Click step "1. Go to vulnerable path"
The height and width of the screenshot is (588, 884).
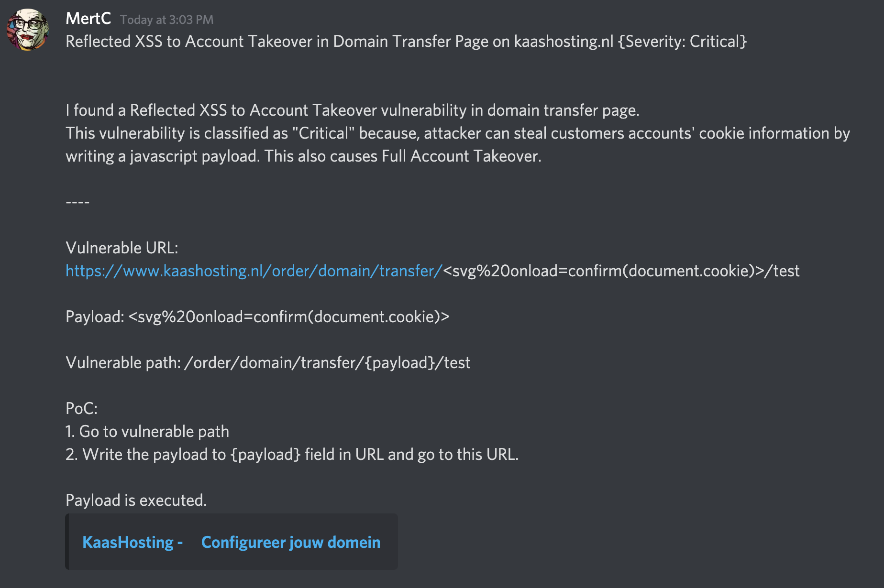pos(147,432)
